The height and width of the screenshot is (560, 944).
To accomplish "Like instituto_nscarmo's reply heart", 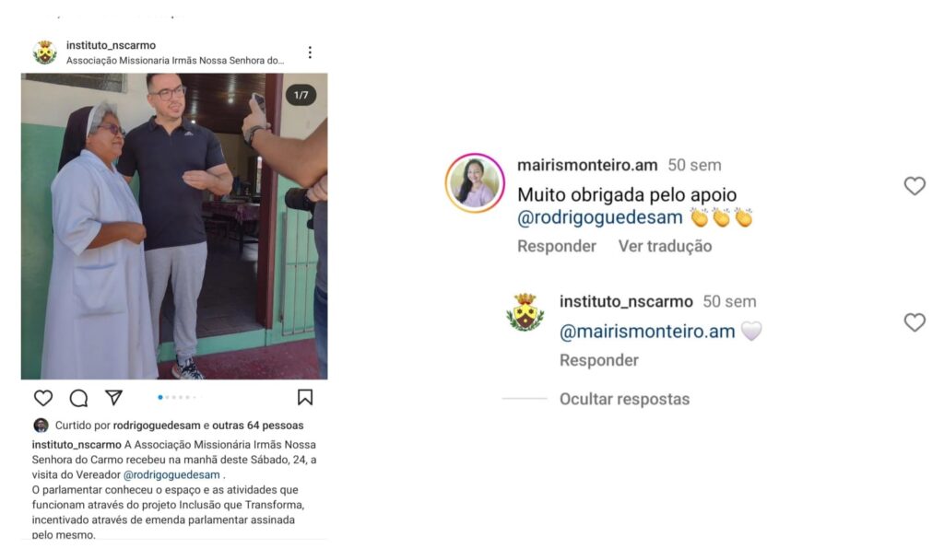I will [914, 322].
